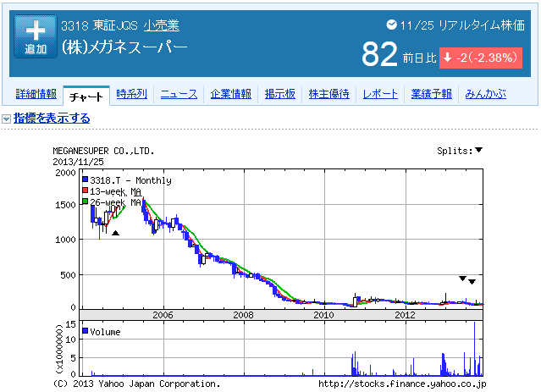Click the 前日比 label
The image size is (541, 392).
coord(420,58)
